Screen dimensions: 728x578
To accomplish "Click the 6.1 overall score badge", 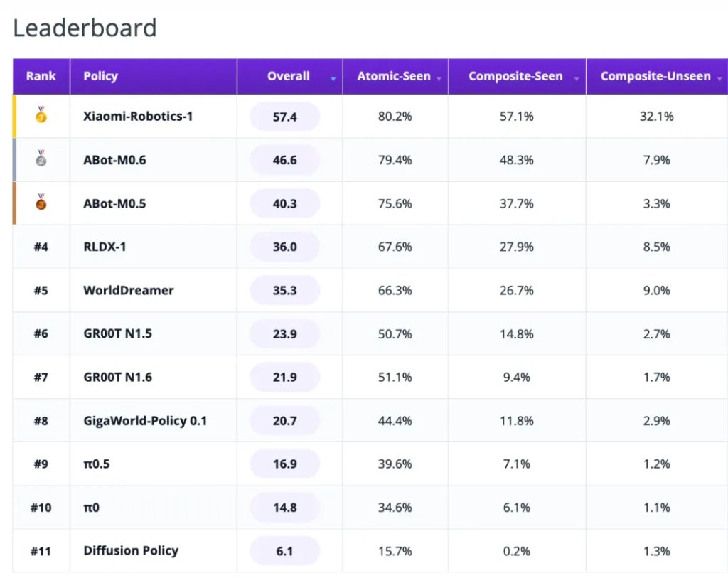I will point(284,551).
